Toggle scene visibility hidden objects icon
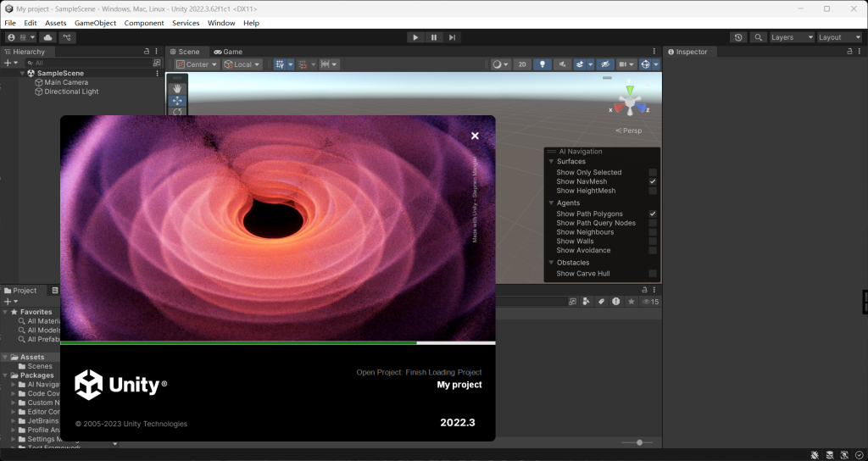This screenshot has width=868, height=461. (605, 64)
